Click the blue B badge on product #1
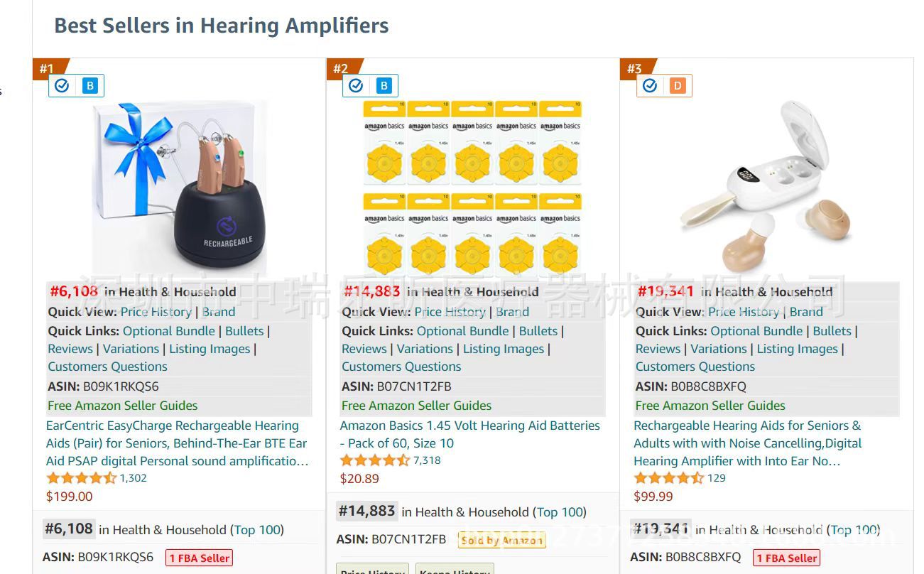 (x=89, y=86)
